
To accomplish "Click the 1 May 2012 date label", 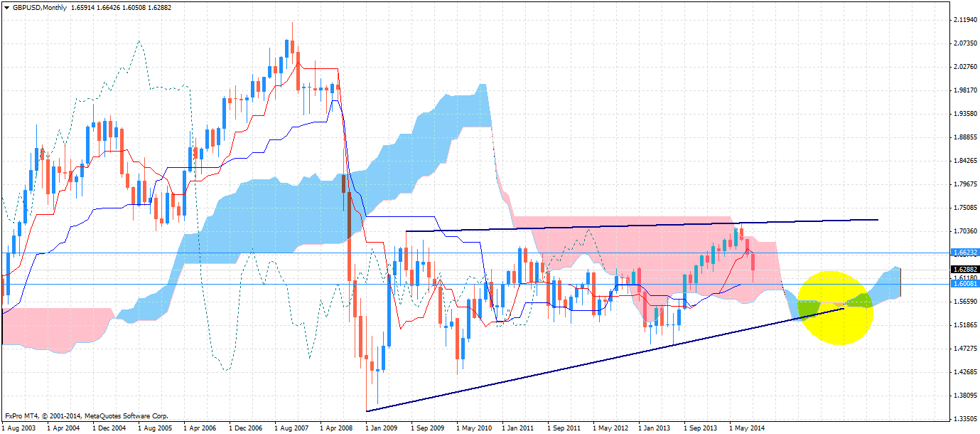I will pyautogui.click(x=610, y=429).
